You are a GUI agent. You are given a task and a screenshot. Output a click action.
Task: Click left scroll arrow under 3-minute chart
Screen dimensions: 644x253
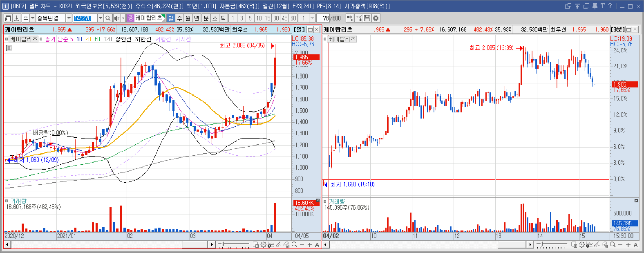(x=326, y=245)
